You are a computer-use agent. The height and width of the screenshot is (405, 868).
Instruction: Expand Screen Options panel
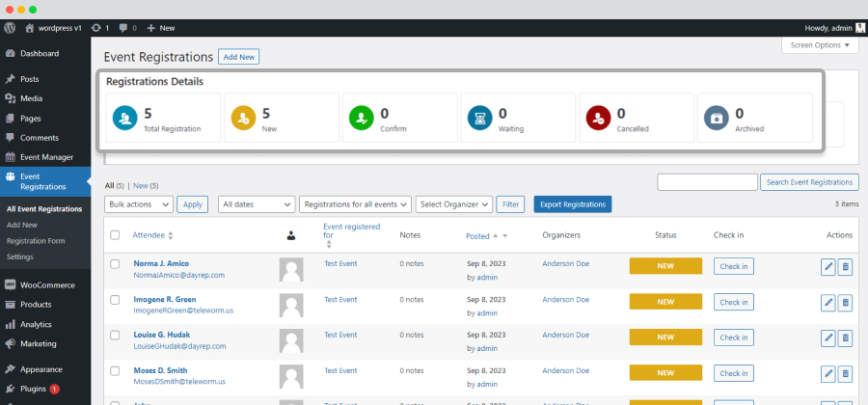click(x=820, y=45)
